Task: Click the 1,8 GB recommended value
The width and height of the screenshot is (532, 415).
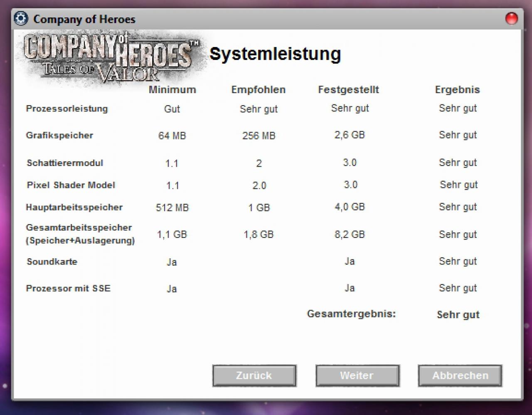Action: (x=259, y=235)
